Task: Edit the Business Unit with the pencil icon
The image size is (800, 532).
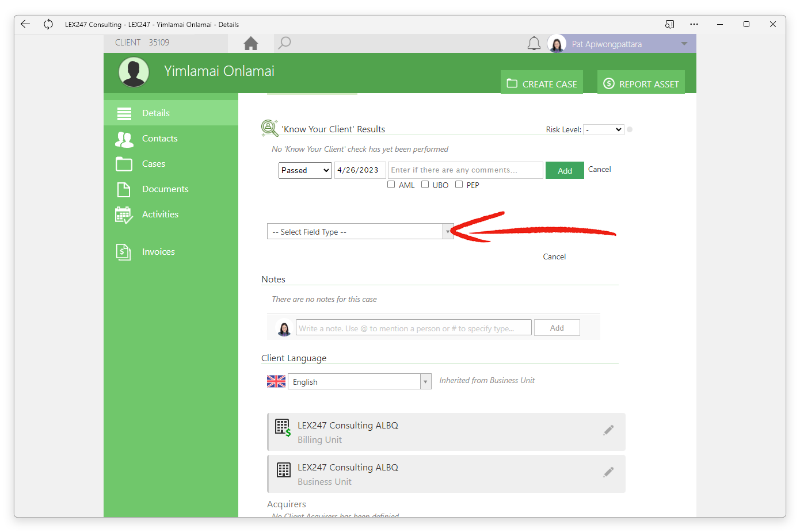Action: point(608,472)
